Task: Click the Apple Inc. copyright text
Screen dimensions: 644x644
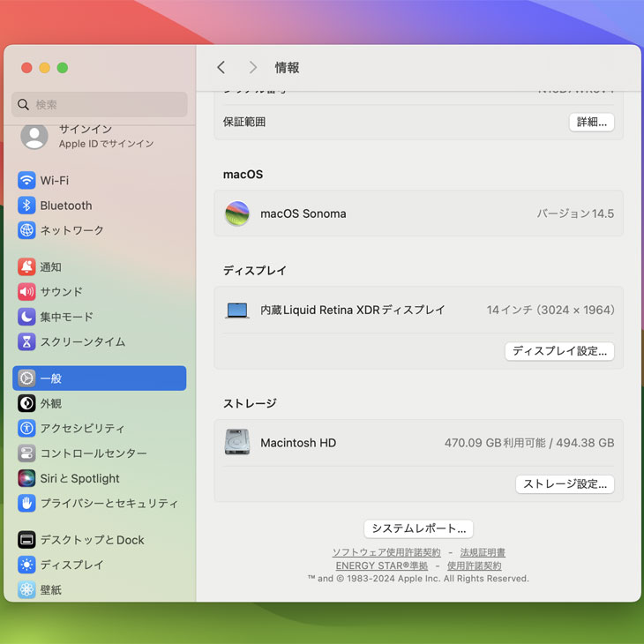Action: click(418, 579)
